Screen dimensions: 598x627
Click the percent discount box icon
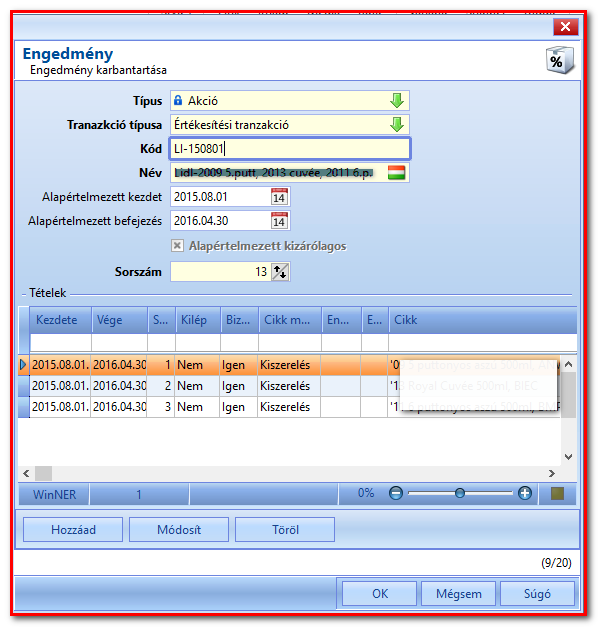click(560, 60)
